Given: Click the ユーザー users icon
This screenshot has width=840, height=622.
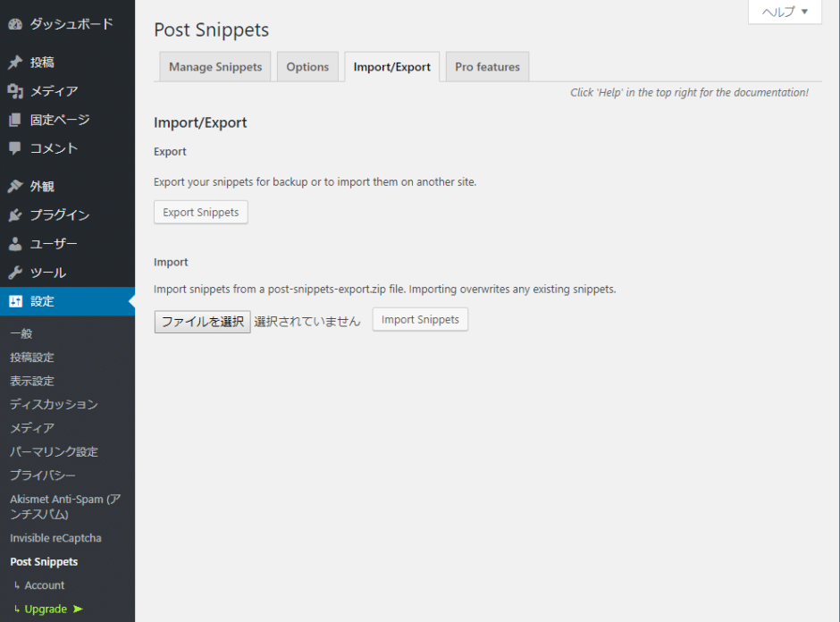Looking at the screenshot, I should (x=16, y=243).
